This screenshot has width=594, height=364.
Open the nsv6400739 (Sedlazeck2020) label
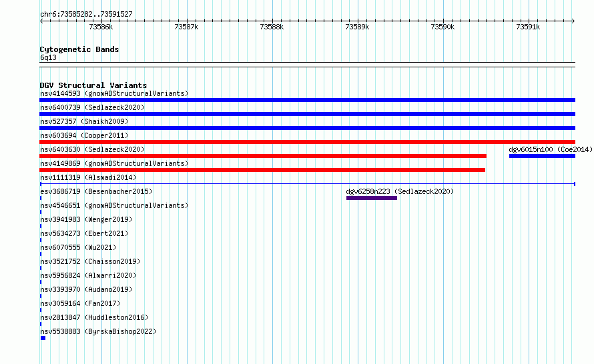[x=92, y=107]
